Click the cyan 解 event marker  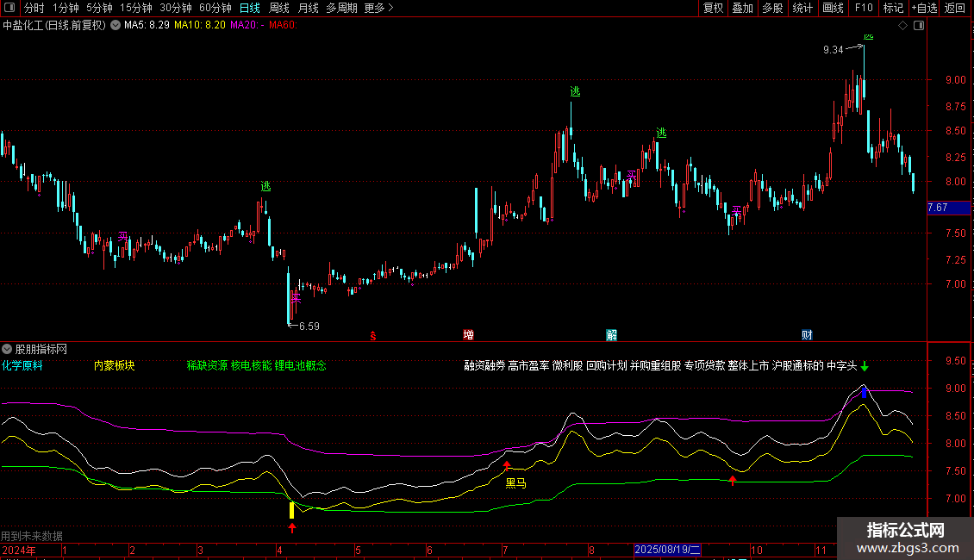point(611,335)
